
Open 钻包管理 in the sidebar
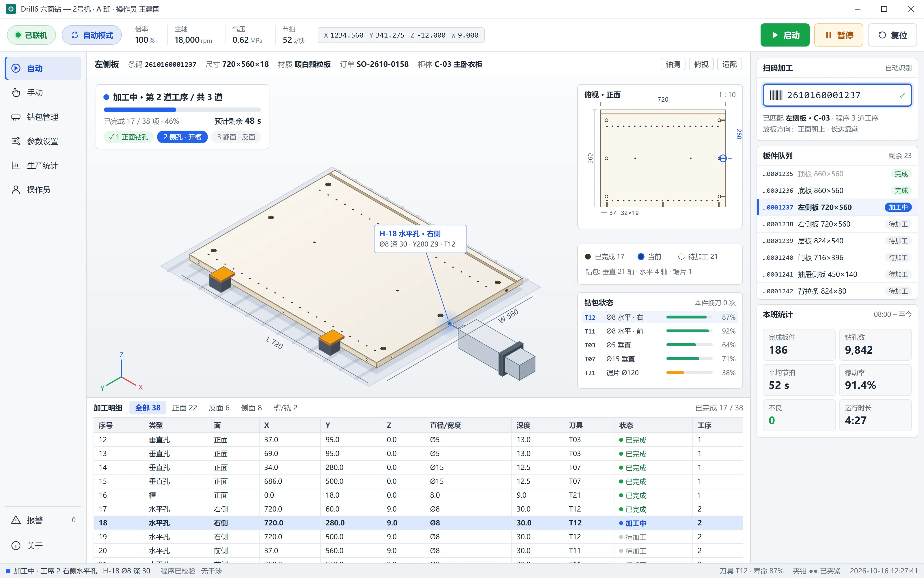click(43, 117)
